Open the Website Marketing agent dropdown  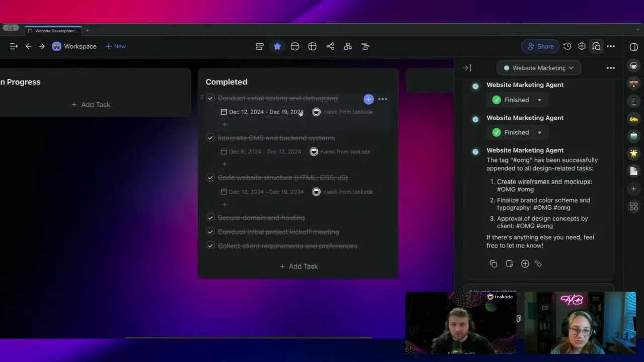pyautogui.click(x=538, y=68)
